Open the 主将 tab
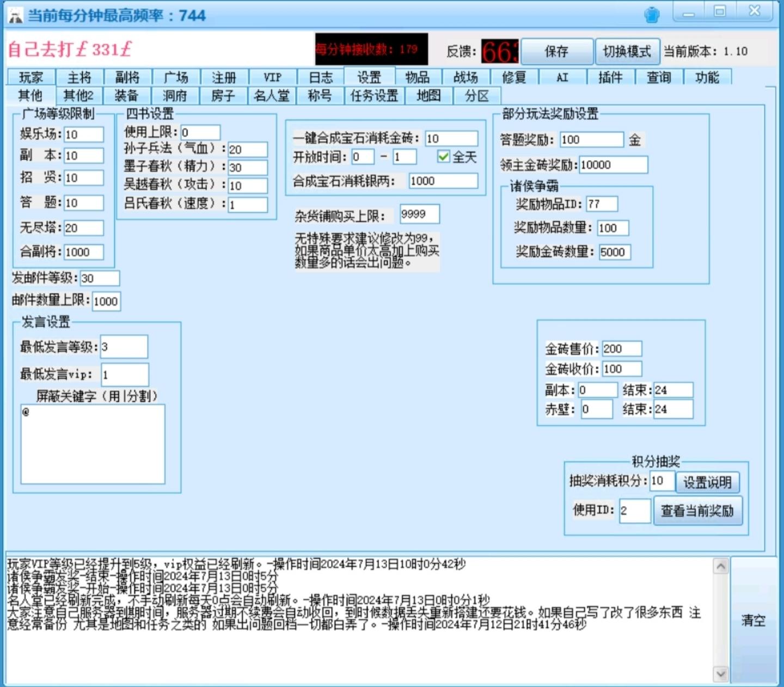Image resolution: width=784 pixels, height=687 pixels. (x=79, y=77)
